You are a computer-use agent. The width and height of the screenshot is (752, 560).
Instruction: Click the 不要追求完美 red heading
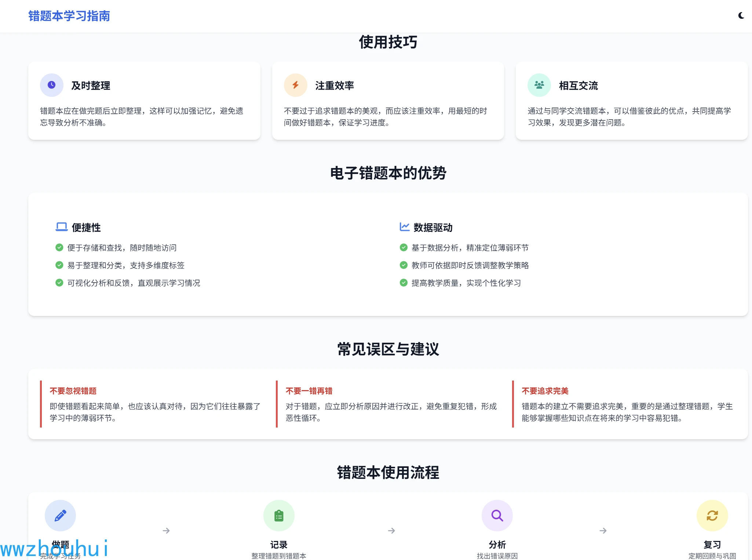coord(545,391)
